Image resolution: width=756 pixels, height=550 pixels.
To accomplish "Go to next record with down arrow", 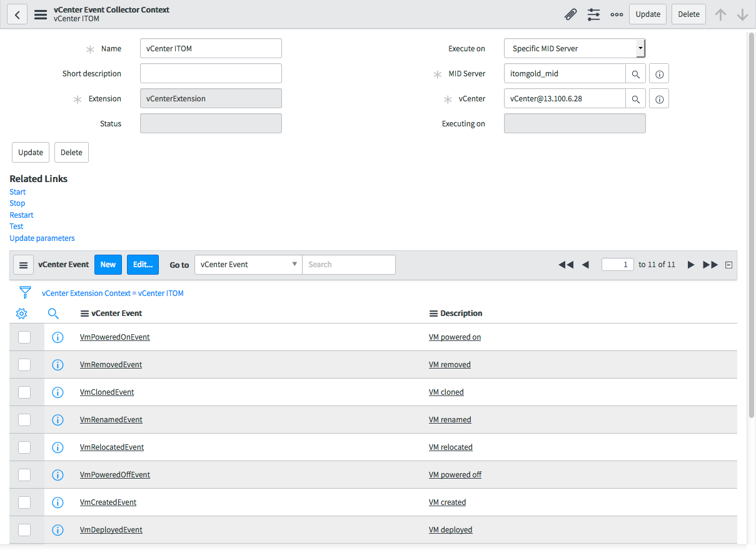I will pos(742,14).
